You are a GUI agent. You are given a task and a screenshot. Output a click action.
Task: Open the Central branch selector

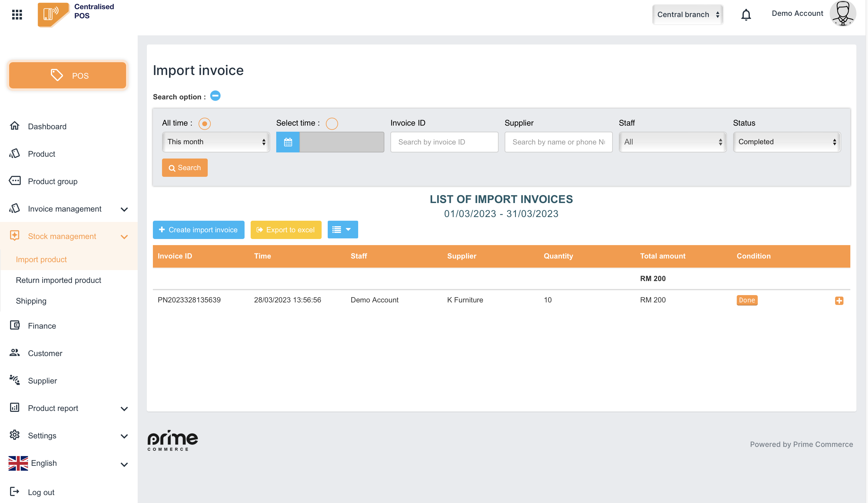[x=687, y=14]
